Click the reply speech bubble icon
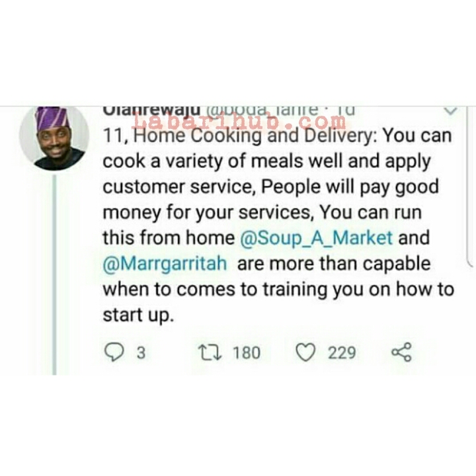The width and height of the screenshot is (476, 476). (x=114, y=352)
